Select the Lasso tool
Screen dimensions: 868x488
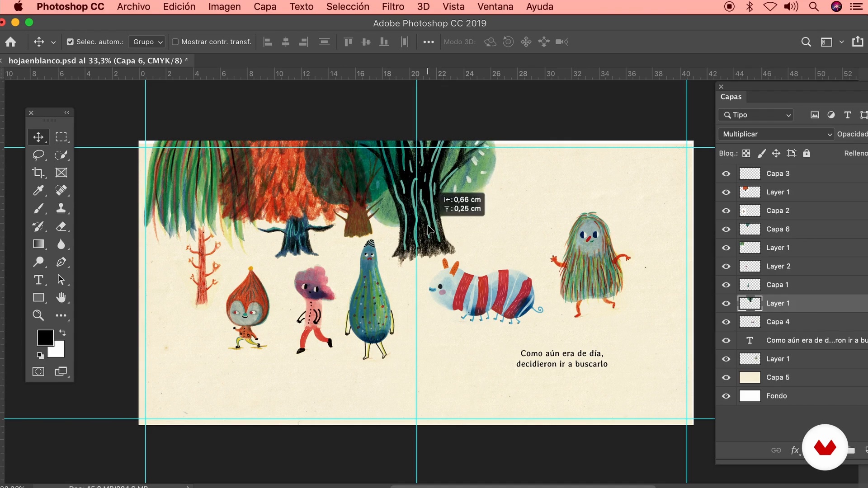(x=38, y=155)
